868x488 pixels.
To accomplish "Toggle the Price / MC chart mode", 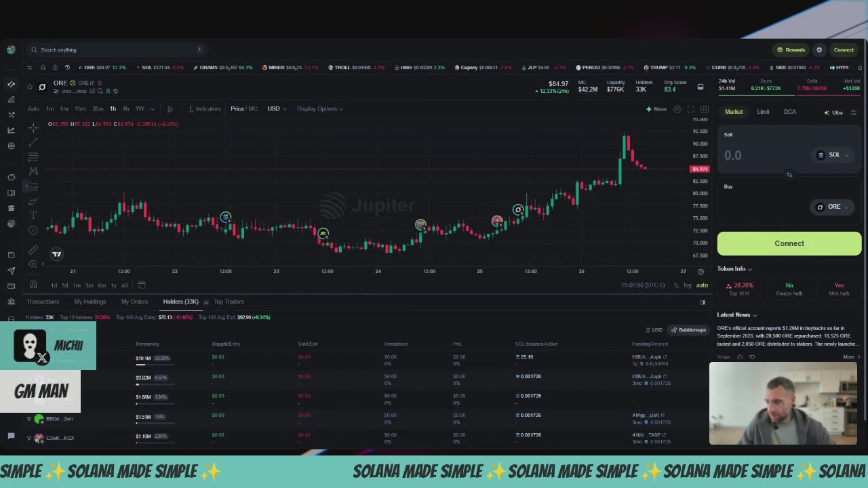I will coord(243,108).
